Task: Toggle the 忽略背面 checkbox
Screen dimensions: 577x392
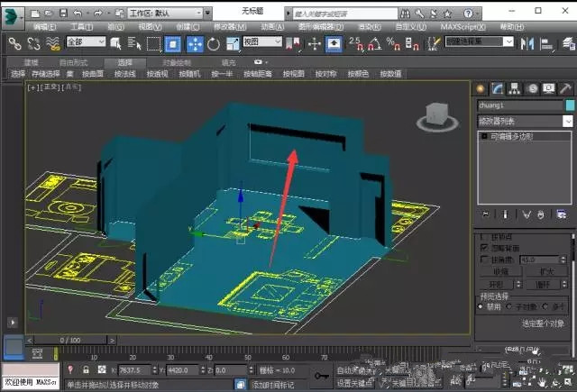Action: [484, 248]
